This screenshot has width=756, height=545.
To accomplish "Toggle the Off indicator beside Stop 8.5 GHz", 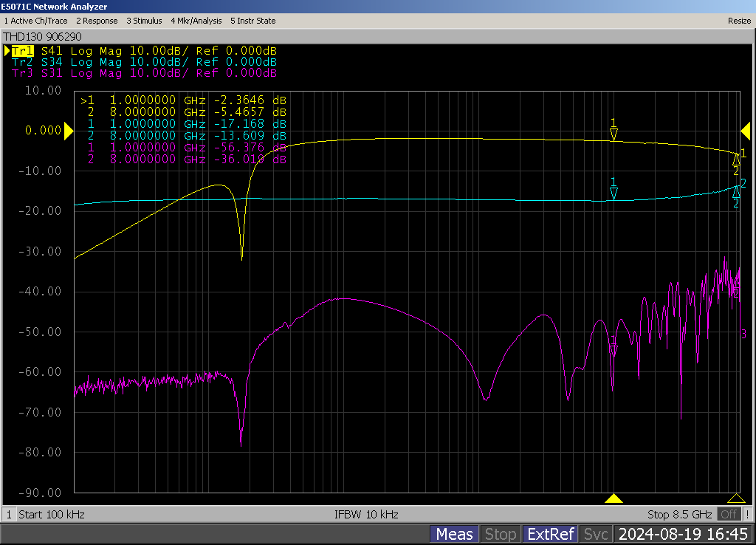I will [x=729, y=514].
